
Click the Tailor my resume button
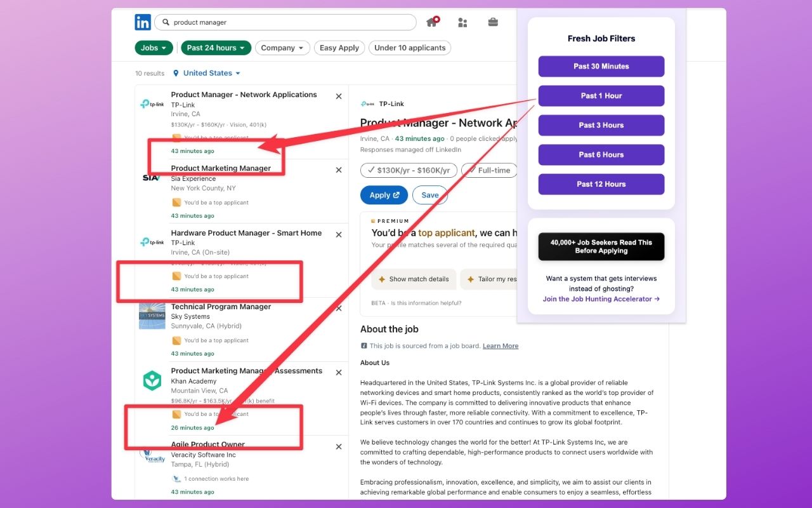point(488,279)
